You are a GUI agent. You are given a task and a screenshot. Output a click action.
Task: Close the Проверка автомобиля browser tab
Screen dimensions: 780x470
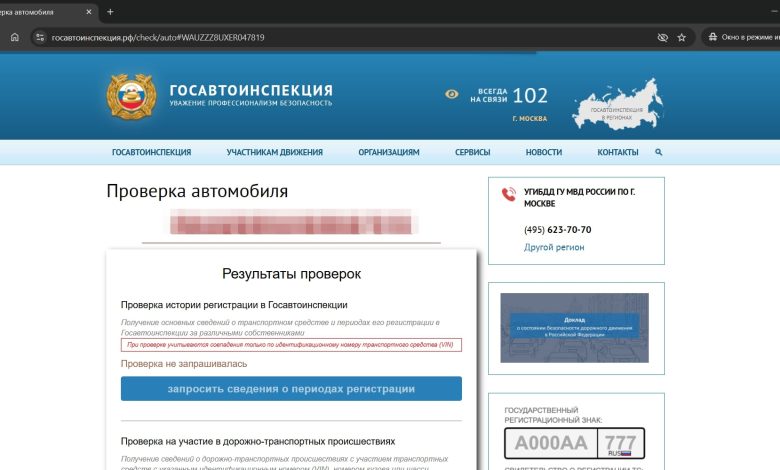[86, 11]
